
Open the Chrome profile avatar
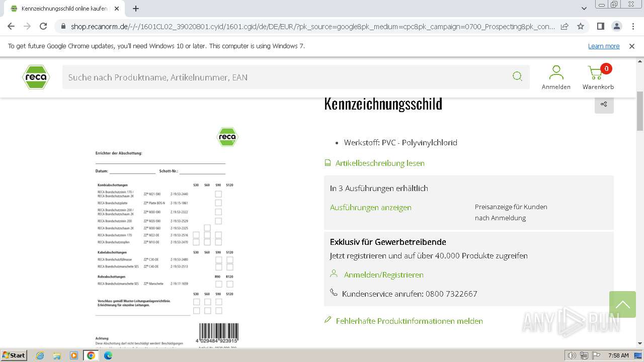click(616, 26)
